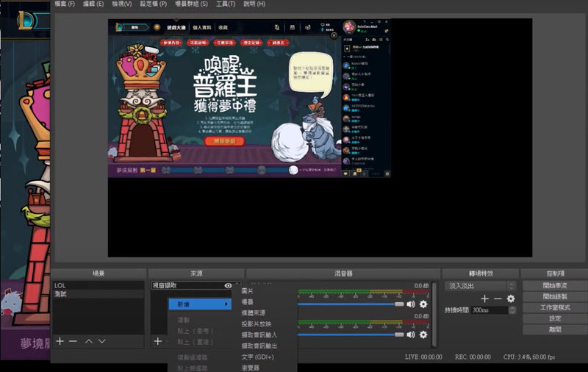Viewport: 588px width, 372px height.
Task: Click the 開始串流 button
Action: (x=555, y=286)
